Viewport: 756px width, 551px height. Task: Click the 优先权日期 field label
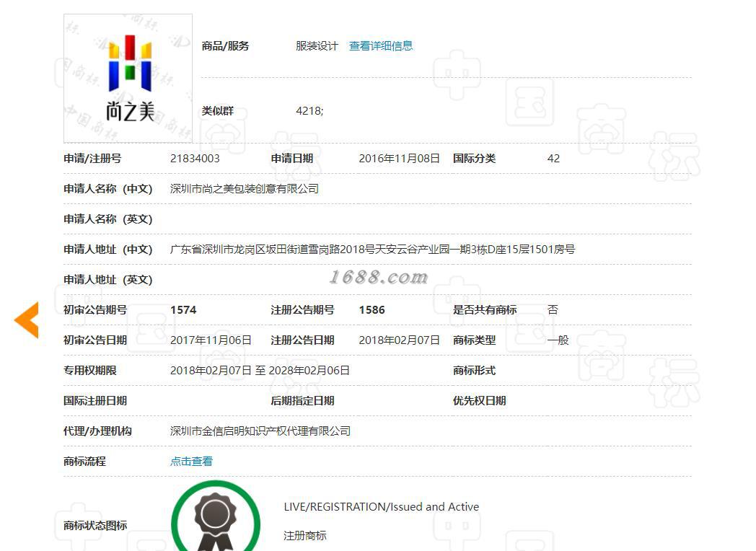[x=479, y=401]
